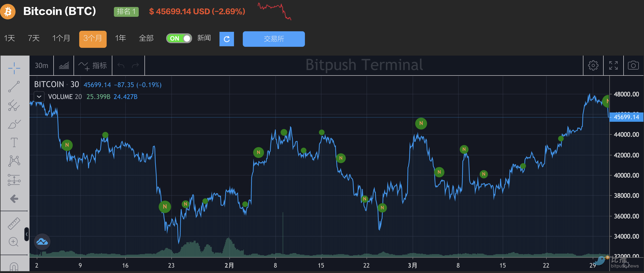Click the N marker at 44000 level near Feb 8
Image resolution: width=644 pixels, height=273 pixels.
click(284, 132)
